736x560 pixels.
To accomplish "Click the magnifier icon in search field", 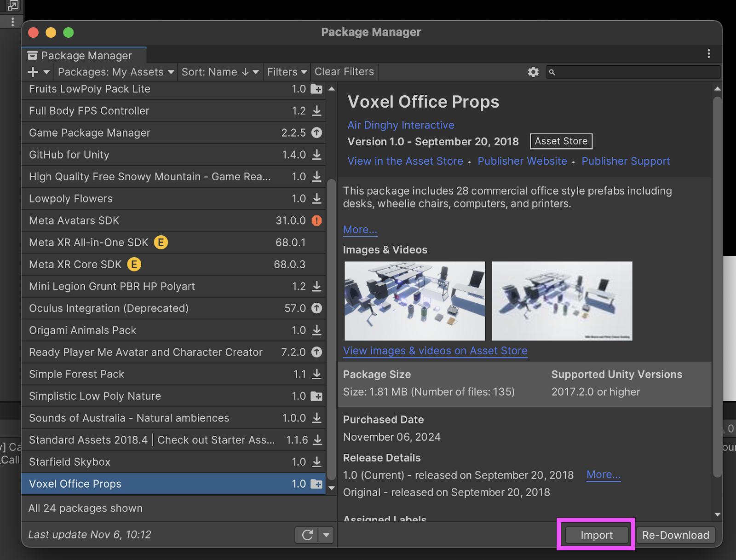I will click(552, 72).
